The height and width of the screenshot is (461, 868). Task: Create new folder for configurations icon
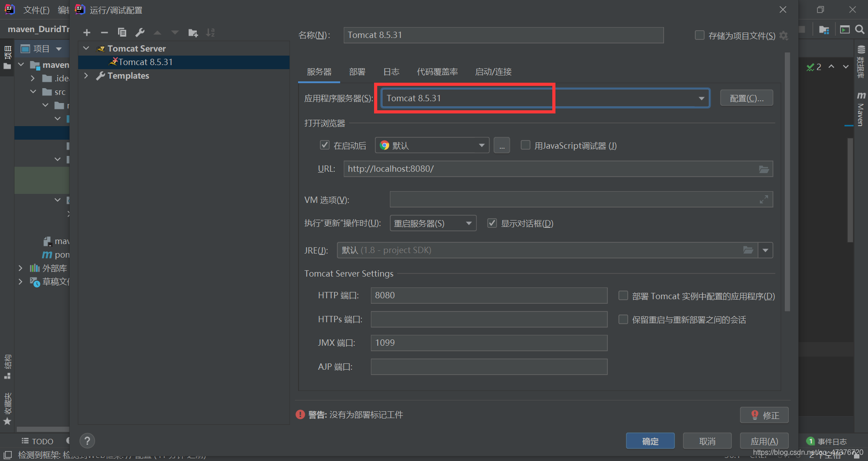[x=193, y=33]
